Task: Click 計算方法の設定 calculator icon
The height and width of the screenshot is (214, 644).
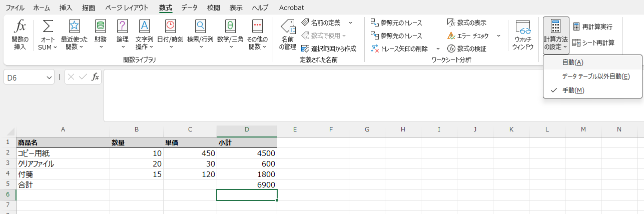Action: click(555, 26)
